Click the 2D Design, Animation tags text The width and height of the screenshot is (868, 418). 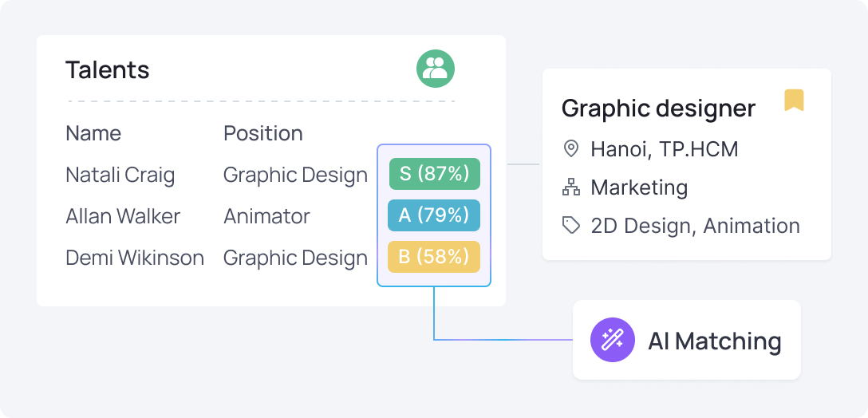pyautogui.click(x=696, y=226)
